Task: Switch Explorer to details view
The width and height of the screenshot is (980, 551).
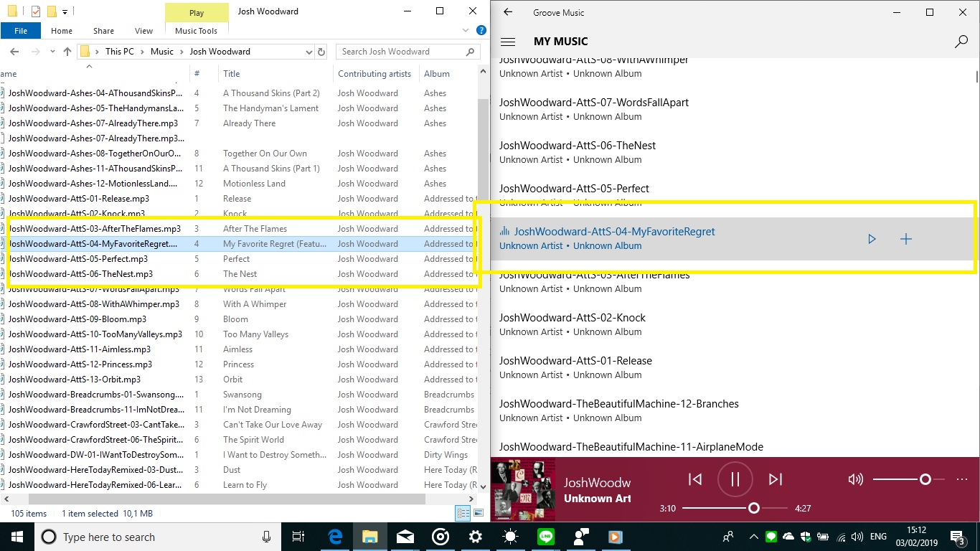Action: pos(463,514)
